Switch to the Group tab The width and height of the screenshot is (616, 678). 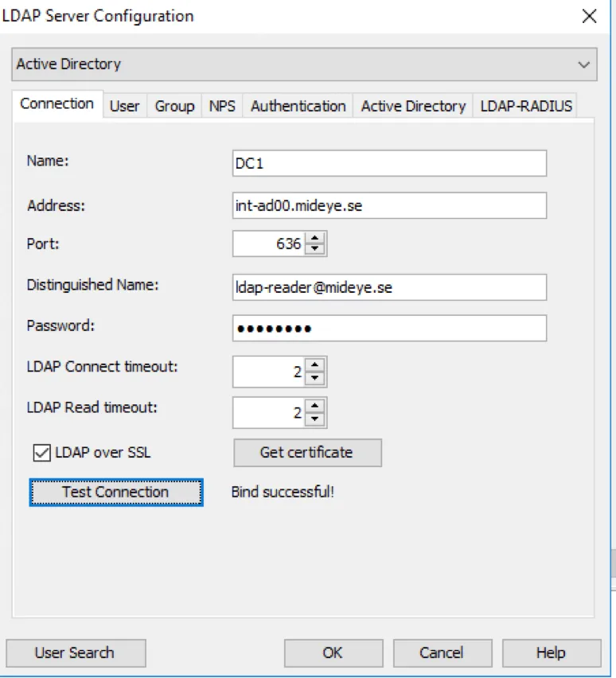[x=174, y=105]
